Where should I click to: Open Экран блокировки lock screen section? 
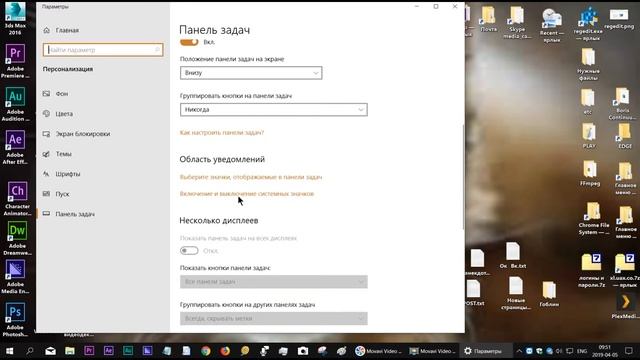pyautogui.click(x=82, y=133)
